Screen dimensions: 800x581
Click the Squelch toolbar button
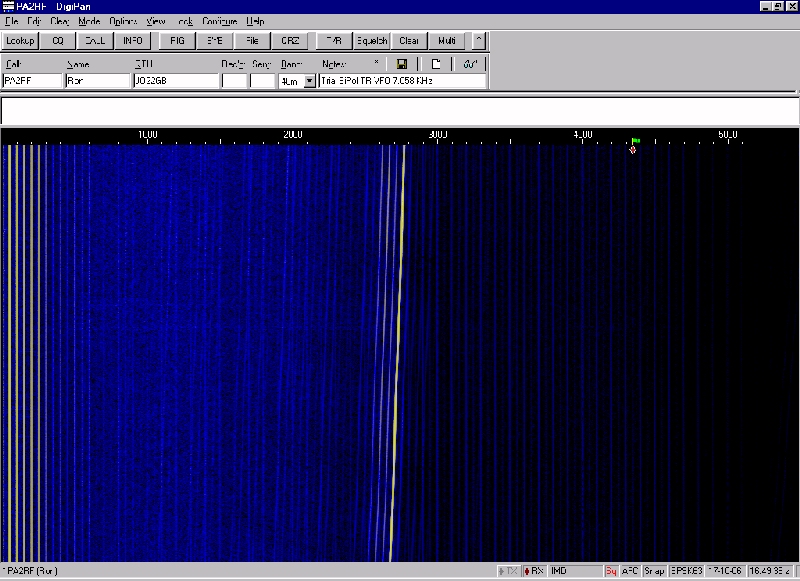click(372, 41)
